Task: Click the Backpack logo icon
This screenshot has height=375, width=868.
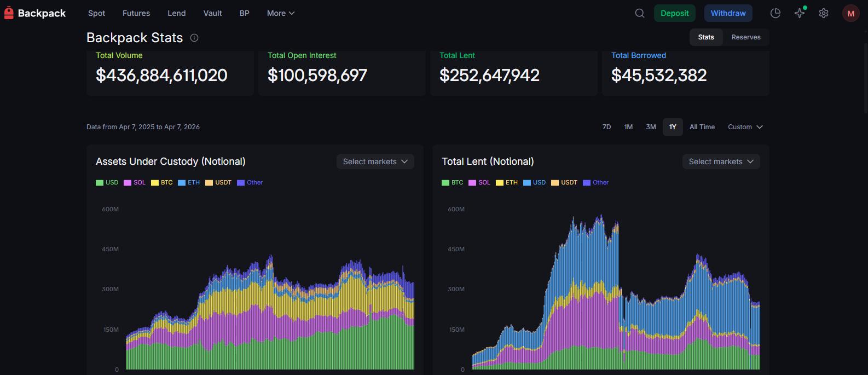Action: pos(9,13)
